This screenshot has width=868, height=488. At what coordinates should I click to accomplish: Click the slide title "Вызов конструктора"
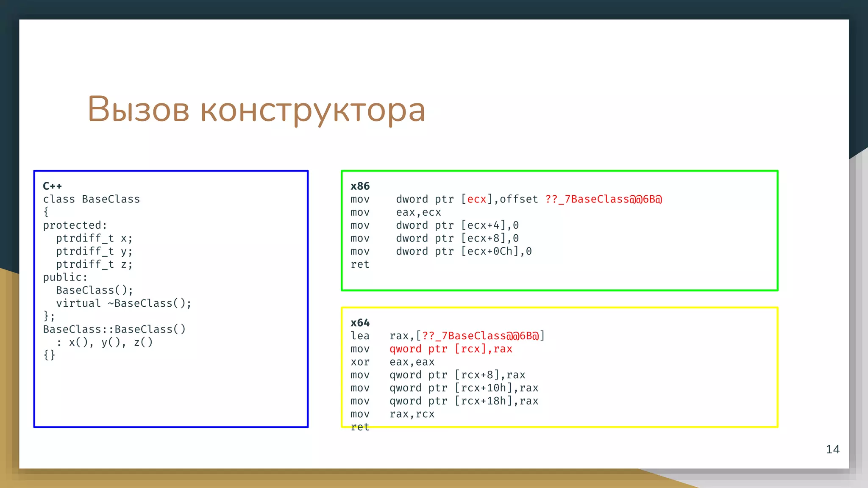point(256,109)
